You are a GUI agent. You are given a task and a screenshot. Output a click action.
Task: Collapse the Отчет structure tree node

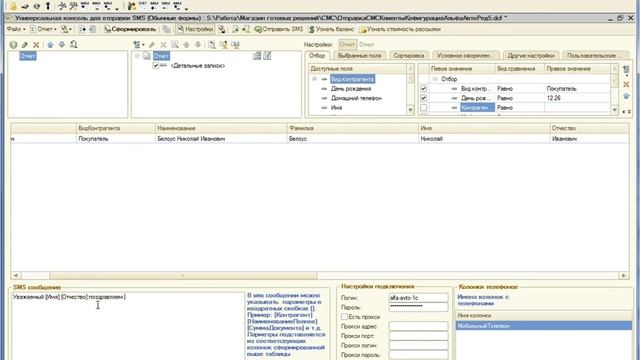pos(138,56)
